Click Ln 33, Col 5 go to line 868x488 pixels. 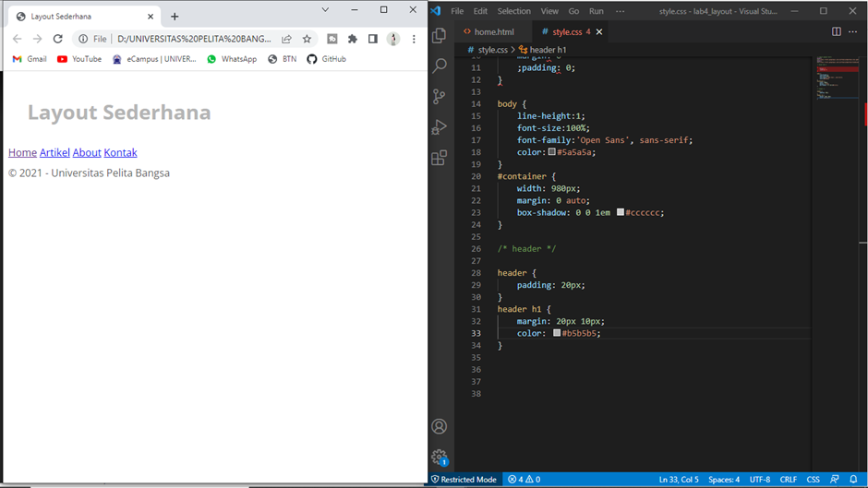point(679,480)
